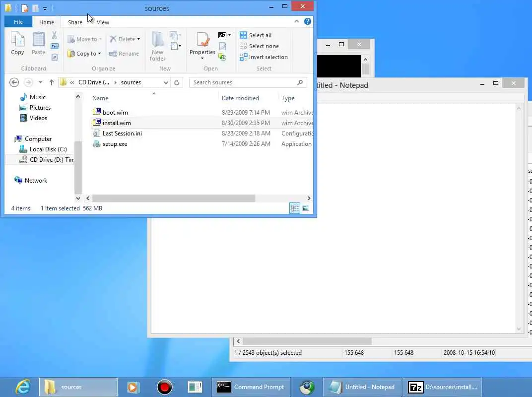The height and width of the screenshot is (397, 532).
Task: Click the Refresh button beside address bar
Action: [177, 82]
